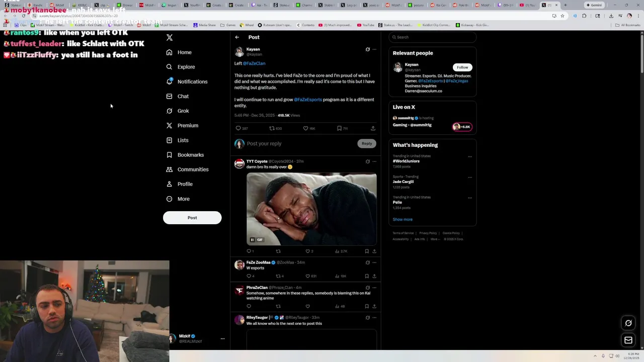Open the YouTube bookmark in bookmarks bar
The width and height of the screenshot is (644, 362).
(366, 25)
